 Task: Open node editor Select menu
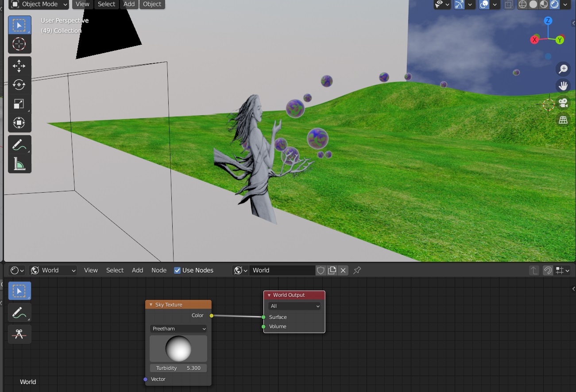[115, 270]
